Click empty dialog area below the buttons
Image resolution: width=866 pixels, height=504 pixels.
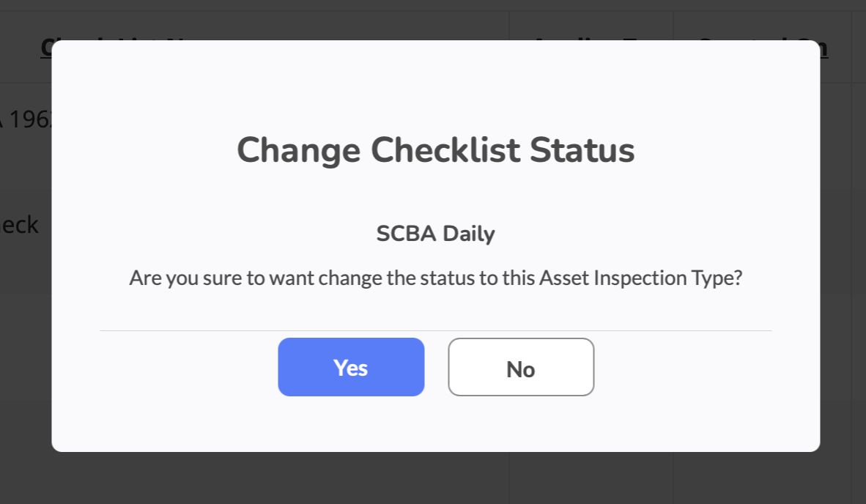point(435,423)
